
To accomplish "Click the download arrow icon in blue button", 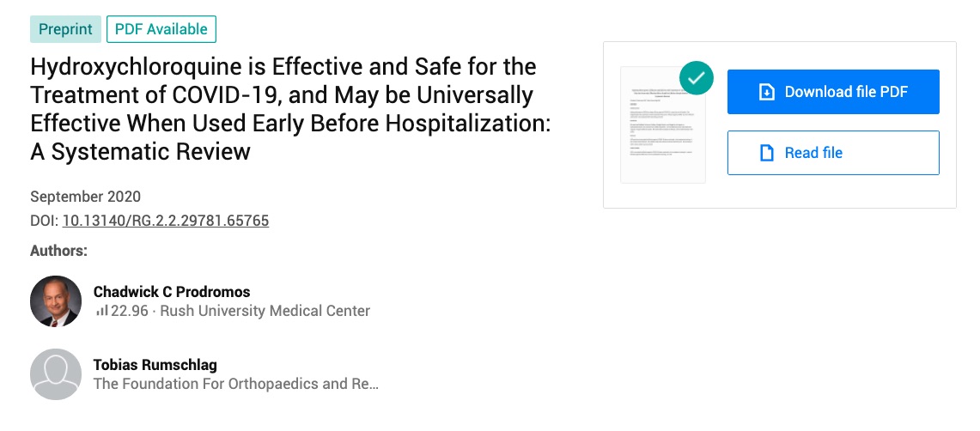I will tap(766, 93).
